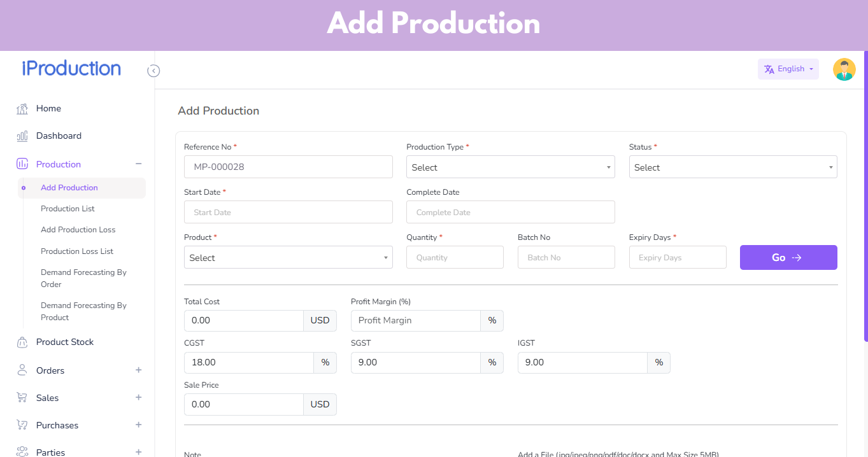This screenshot has height=457, width=868.
Task: Click the Purchases tag icon
Action: [x=21, y=425]
